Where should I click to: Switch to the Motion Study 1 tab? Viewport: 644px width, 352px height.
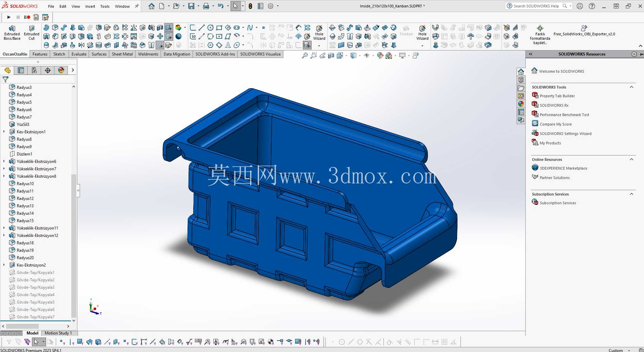pyautogui.click(x=58, y=333)
